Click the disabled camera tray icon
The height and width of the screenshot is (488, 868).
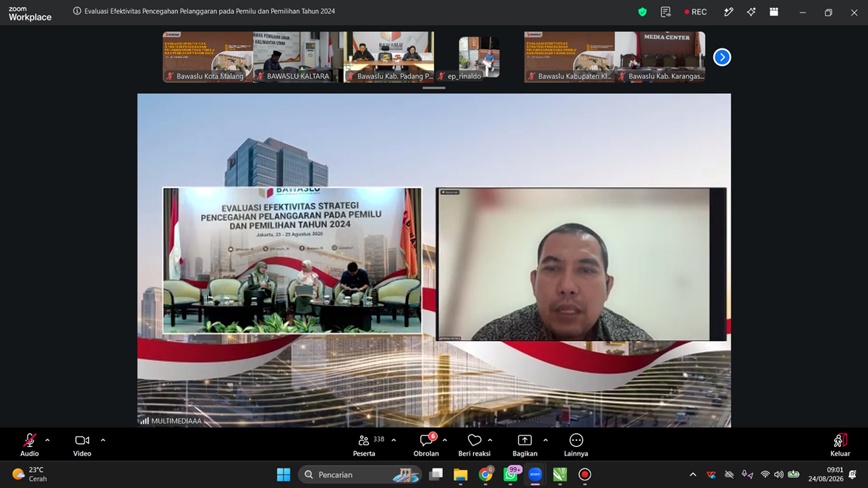(729, 474)
